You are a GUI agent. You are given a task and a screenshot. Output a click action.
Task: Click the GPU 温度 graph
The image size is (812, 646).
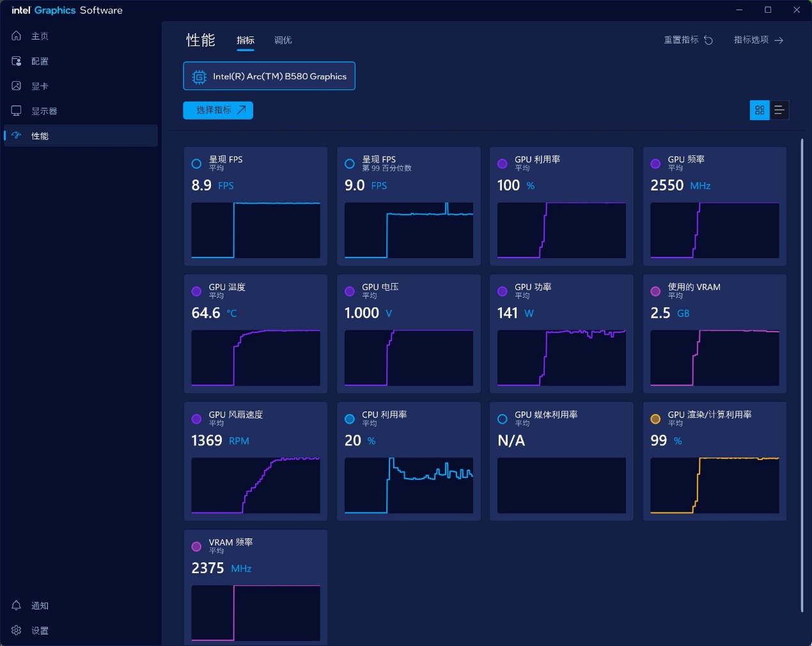[256, 358]
